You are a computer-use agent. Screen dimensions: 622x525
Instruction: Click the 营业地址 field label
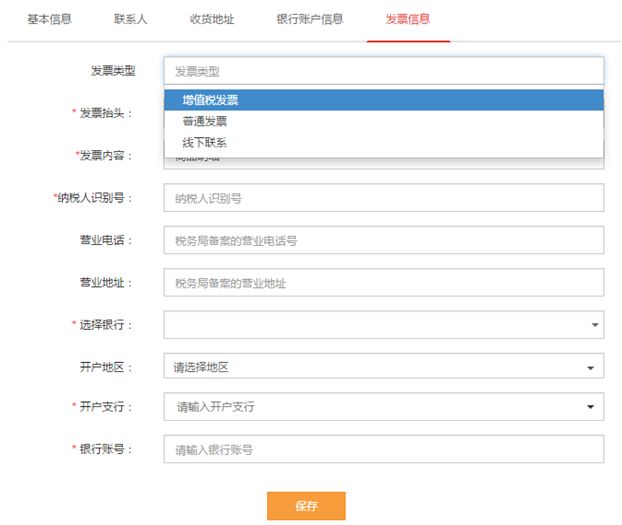[106, 283]
